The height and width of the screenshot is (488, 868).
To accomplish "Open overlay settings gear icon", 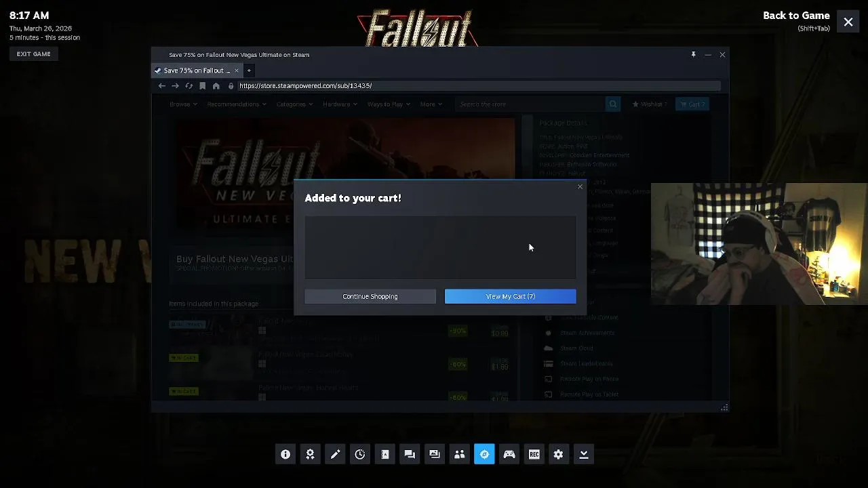I will pos(558,454).
